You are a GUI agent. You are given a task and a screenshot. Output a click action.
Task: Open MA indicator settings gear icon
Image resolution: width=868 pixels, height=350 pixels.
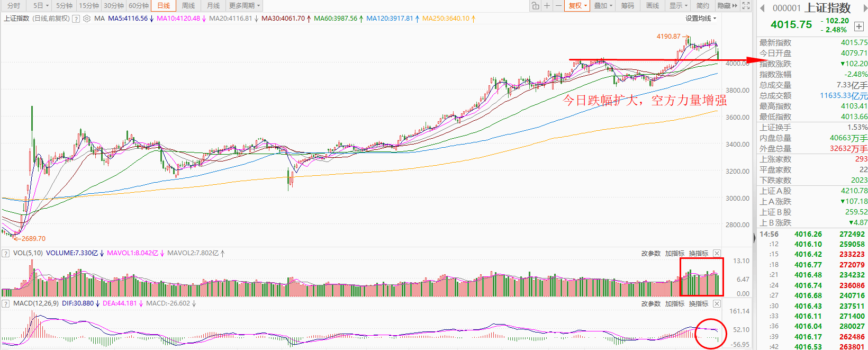pyautogui.click(x=87, y=19)
